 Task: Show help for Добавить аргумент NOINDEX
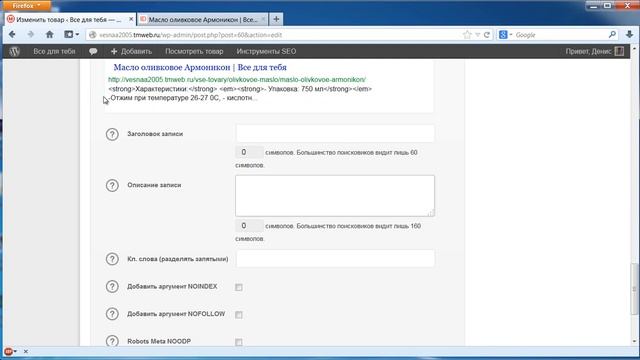(x=112, y=287)
